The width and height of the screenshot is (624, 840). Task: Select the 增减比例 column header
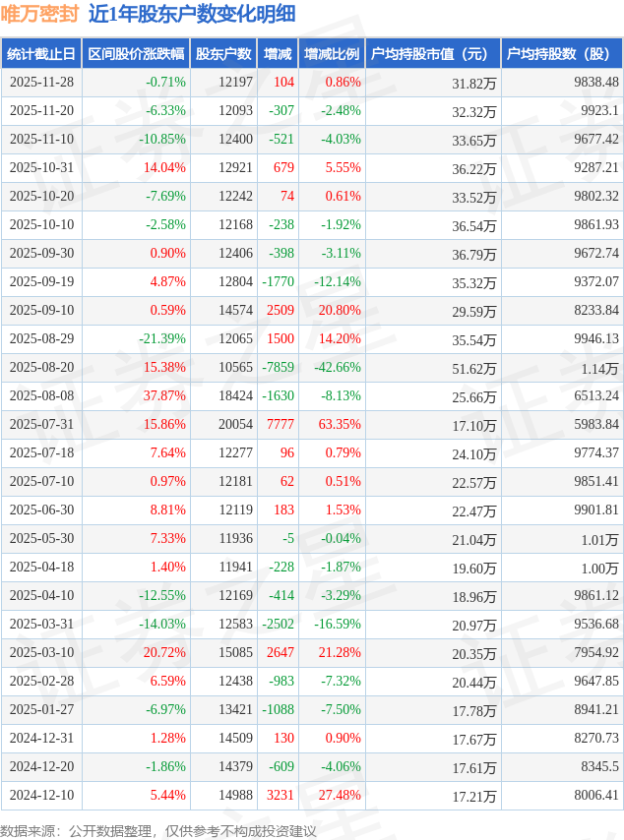[332, 54]
